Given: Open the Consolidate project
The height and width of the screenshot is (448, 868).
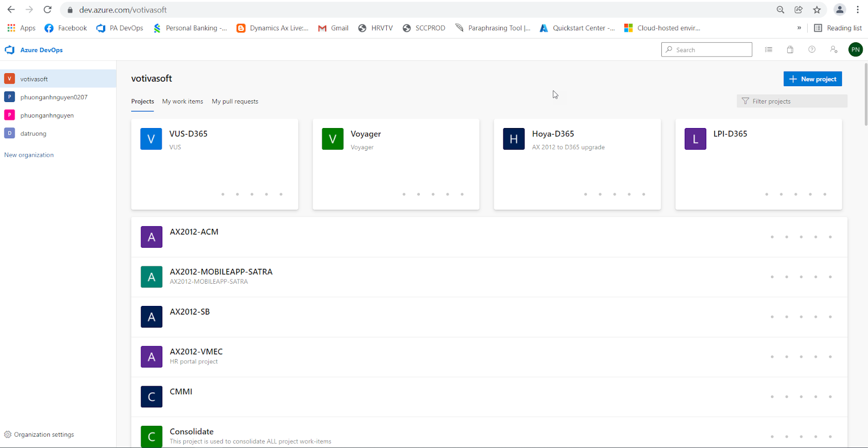Looking at the screenshot, I should coord(489,433).
